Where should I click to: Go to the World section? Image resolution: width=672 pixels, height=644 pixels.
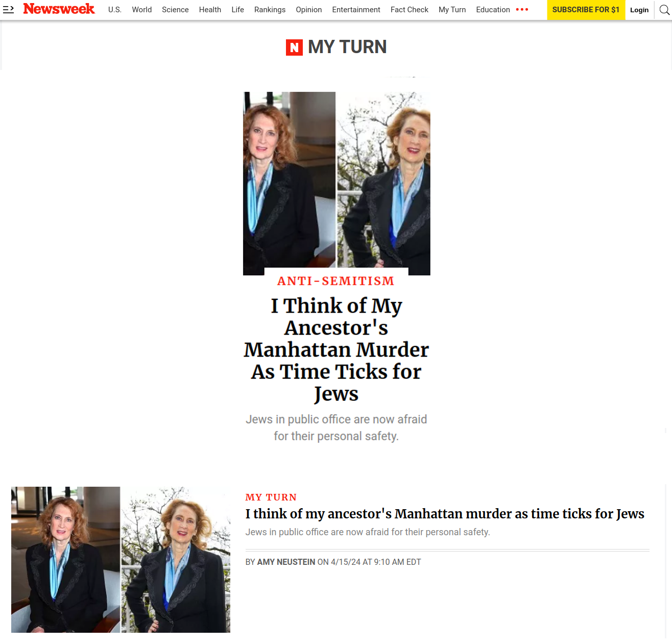pos(142,10)
